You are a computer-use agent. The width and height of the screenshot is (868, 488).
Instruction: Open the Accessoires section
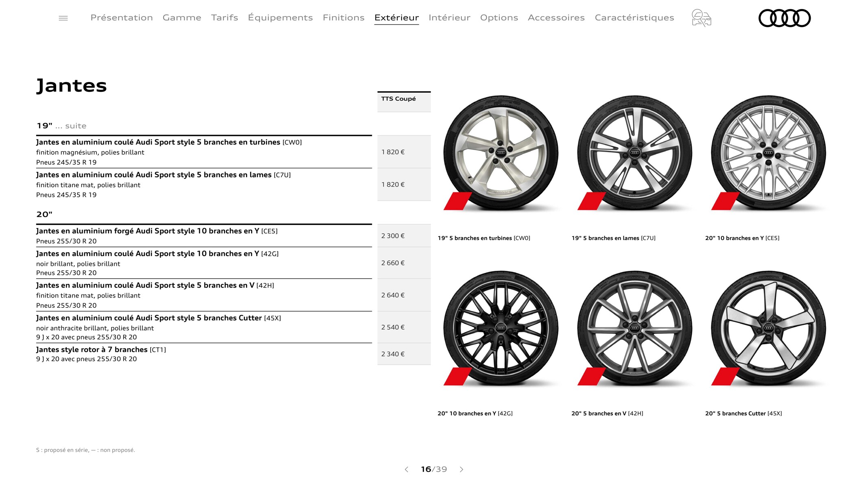tap(556, 17)
